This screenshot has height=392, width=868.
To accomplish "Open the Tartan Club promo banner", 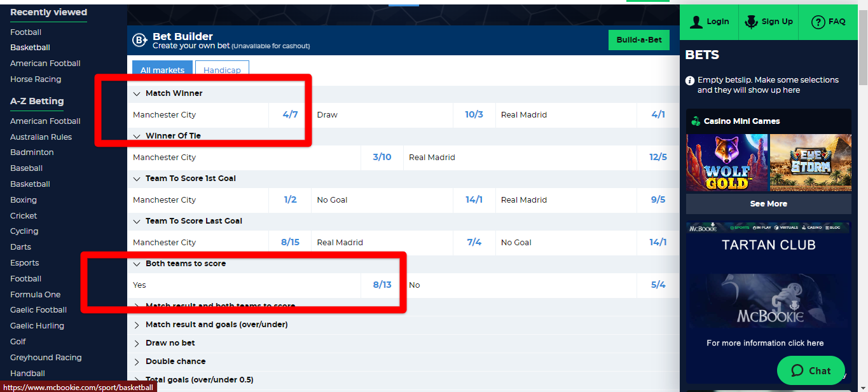I will tap(769, 302).
